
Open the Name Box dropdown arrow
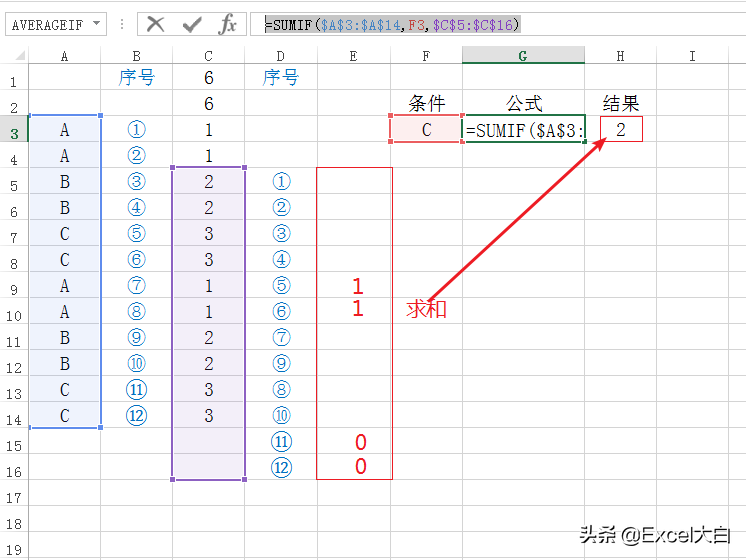97,23
